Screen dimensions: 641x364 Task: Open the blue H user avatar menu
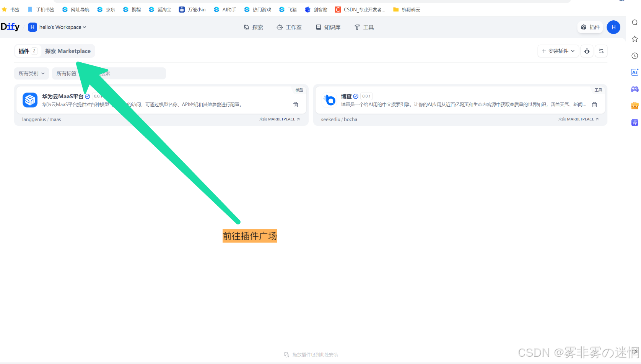tap(613, 27)
